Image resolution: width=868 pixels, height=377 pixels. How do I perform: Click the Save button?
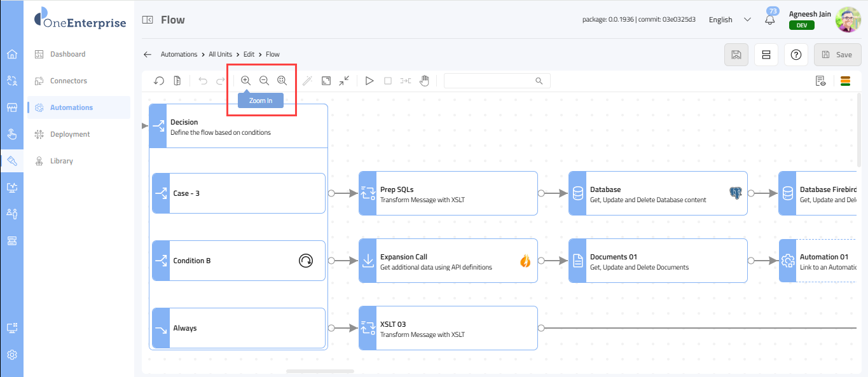[x=837, y=55]
